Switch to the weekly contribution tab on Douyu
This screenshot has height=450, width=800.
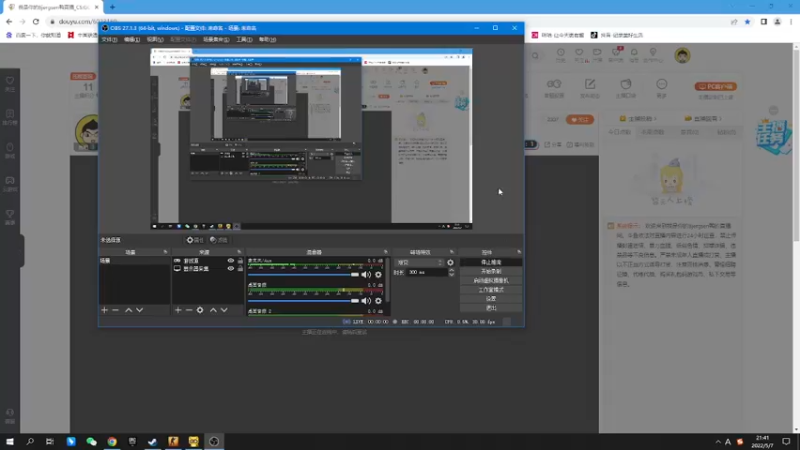653,132
